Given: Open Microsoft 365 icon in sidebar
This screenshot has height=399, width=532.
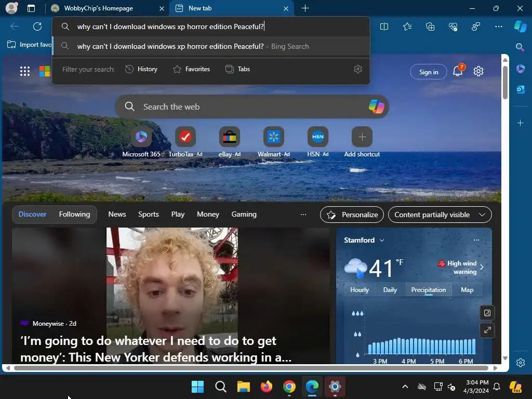Looking at the screenshot, I should (x=520, y=69).
